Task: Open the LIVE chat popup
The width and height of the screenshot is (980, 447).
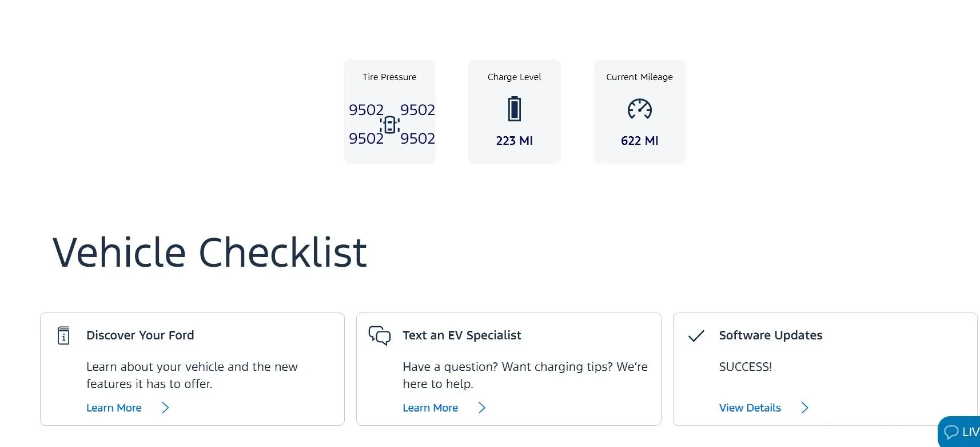Action: coord(966,433)
